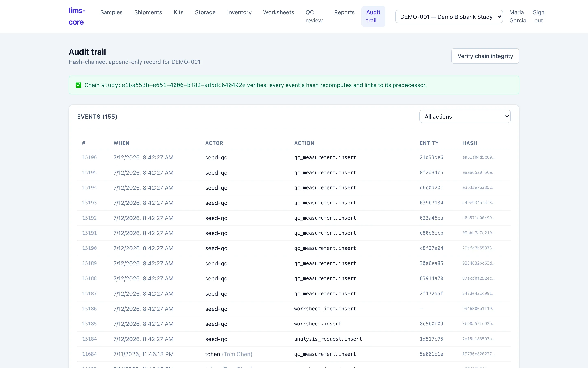Select event number 15195

click(x=89, y=172)
